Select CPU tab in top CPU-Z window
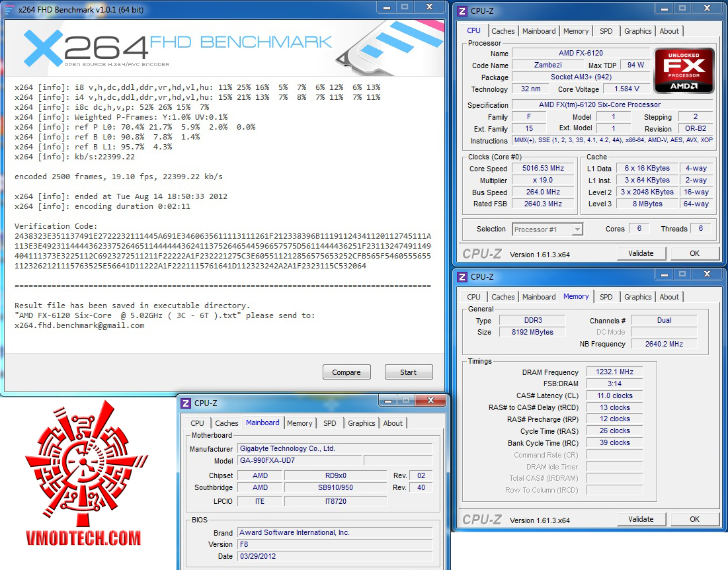 click(473, 30)
